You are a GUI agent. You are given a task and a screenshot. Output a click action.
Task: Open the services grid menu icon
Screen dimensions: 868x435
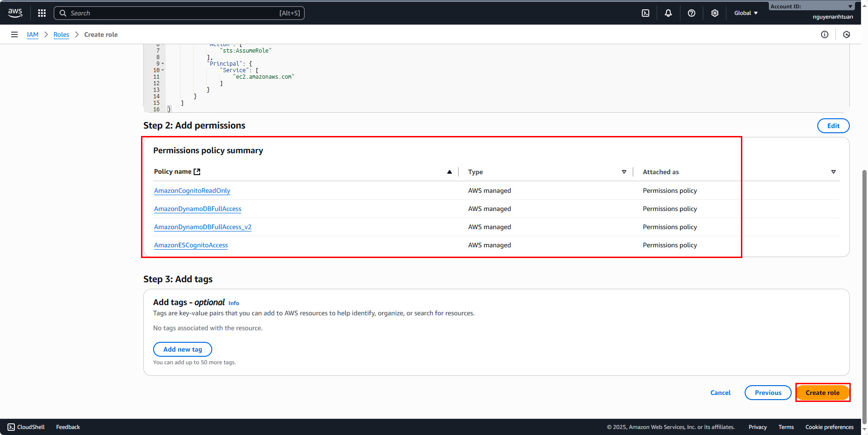click(x=42, y=13)
